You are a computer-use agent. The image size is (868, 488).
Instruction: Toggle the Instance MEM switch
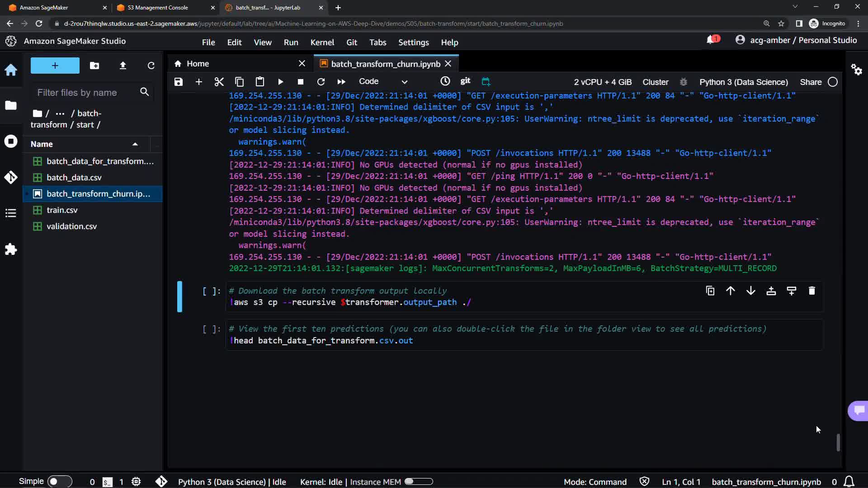coord(419,482)
